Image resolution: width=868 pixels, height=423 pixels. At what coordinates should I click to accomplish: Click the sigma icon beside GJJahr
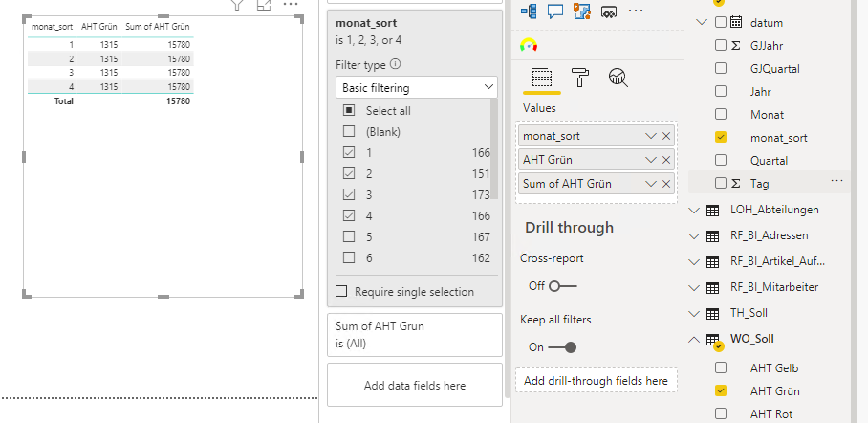(736, 46)
